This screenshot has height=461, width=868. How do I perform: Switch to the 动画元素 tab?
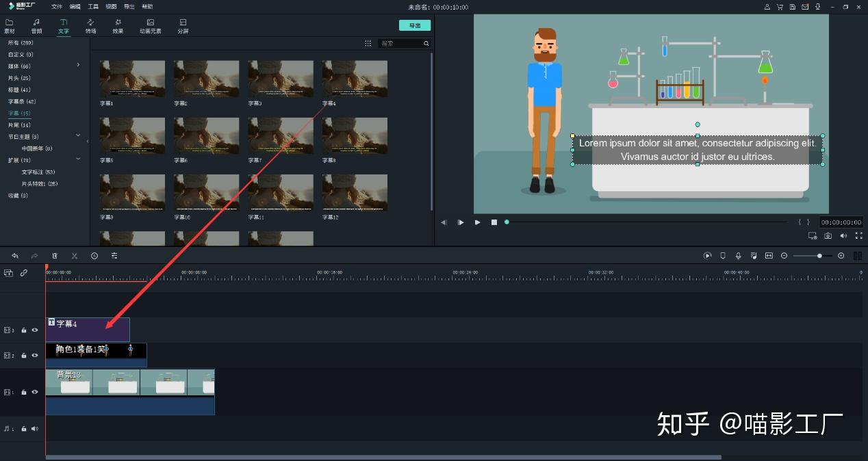151,26
